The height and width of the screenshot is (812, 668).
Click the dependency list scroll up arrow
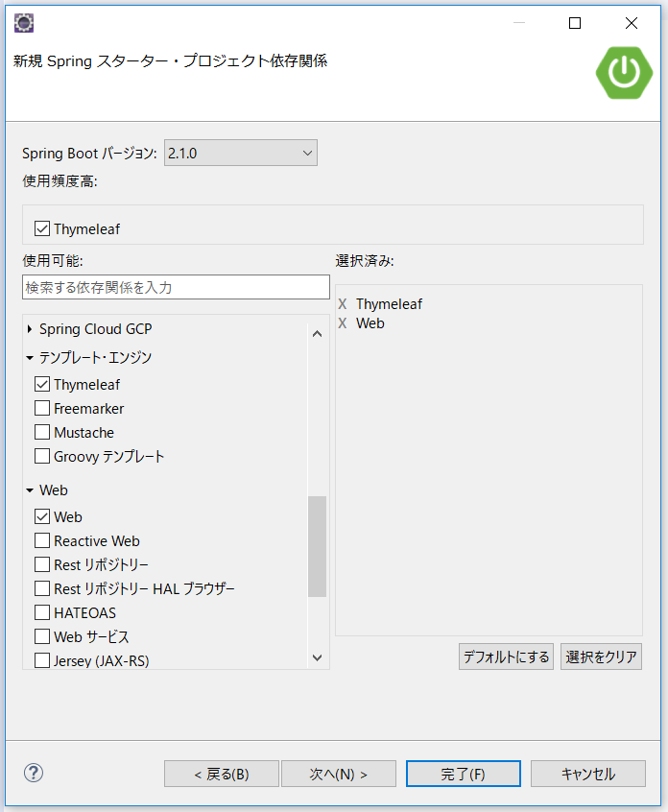click(x=318, y=334)
